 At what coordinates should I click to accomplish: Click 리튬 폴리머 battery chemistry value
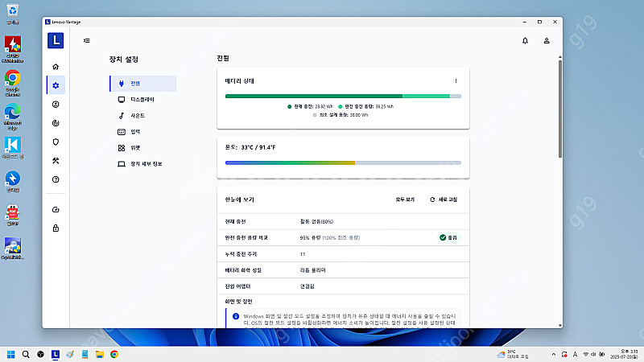click(x=313, y=270)
